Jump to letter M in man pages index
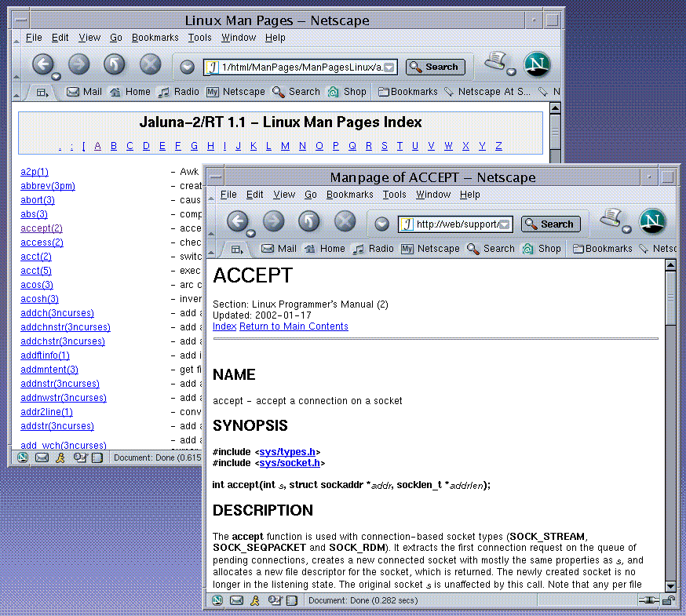The height and width of the screenshot is (616, 686). click(x=285, y=146)
